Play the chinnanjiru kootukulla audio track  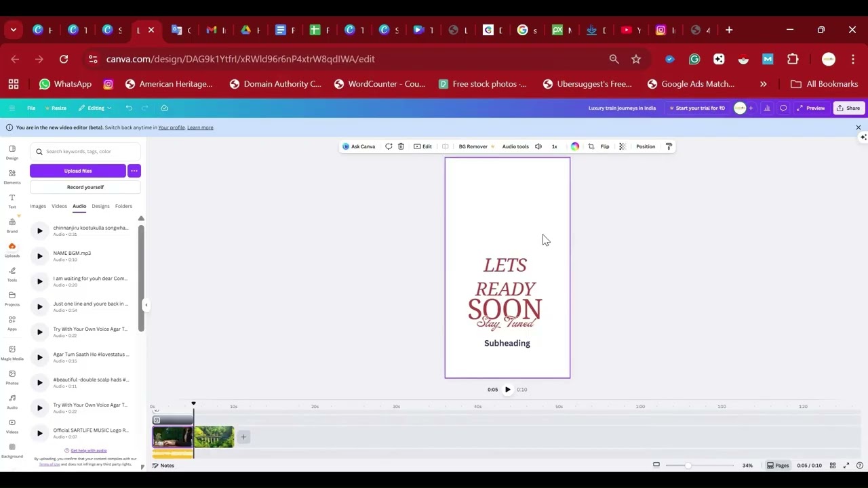39,231
